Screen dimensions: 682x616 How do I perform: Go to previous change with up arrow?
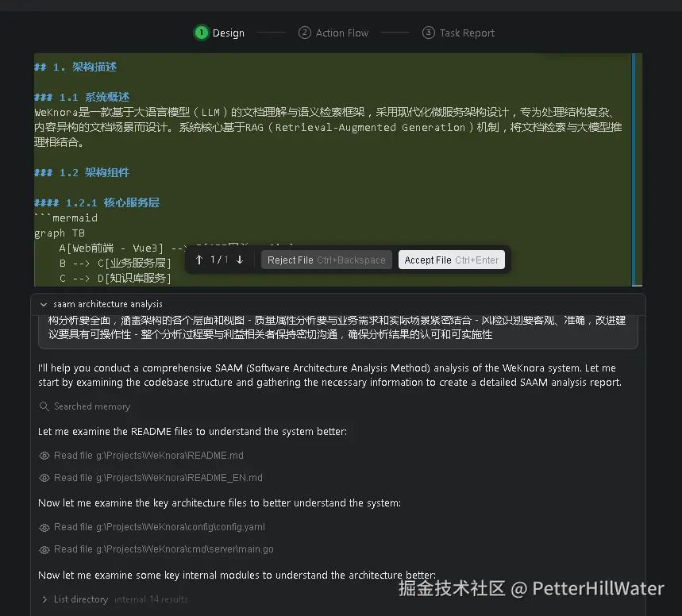pos(199,260)
